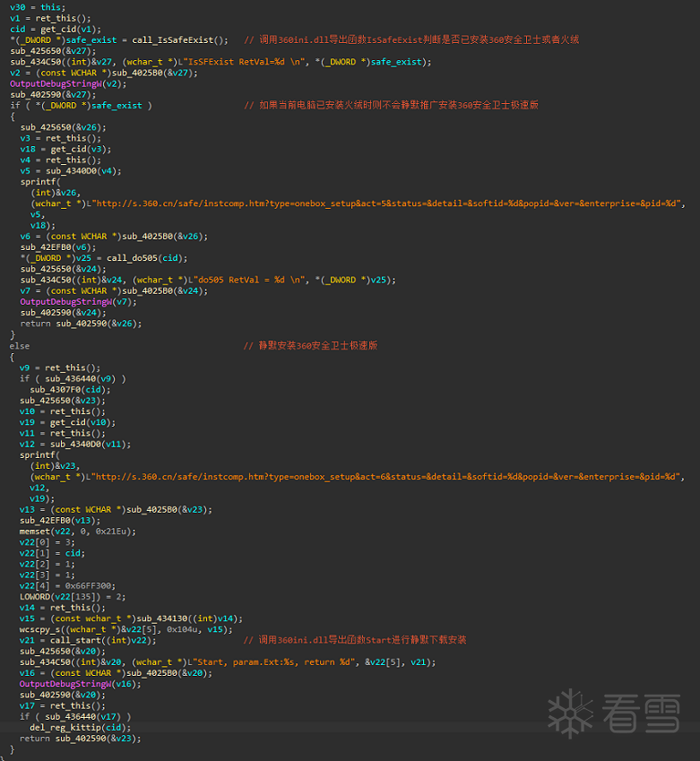
Task: Select the line 'sub_425650(&v24);'
Action: point(63,270)
